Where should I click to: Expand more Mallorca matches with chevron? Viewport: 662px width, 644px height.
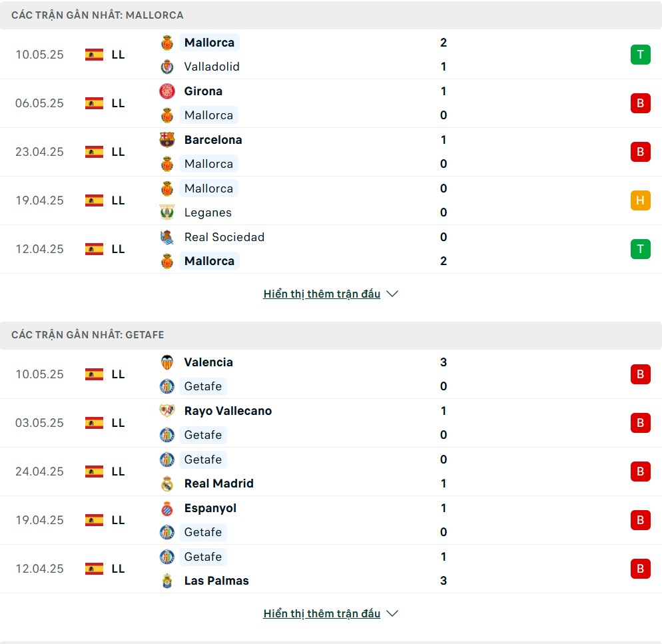coord(392,294)
